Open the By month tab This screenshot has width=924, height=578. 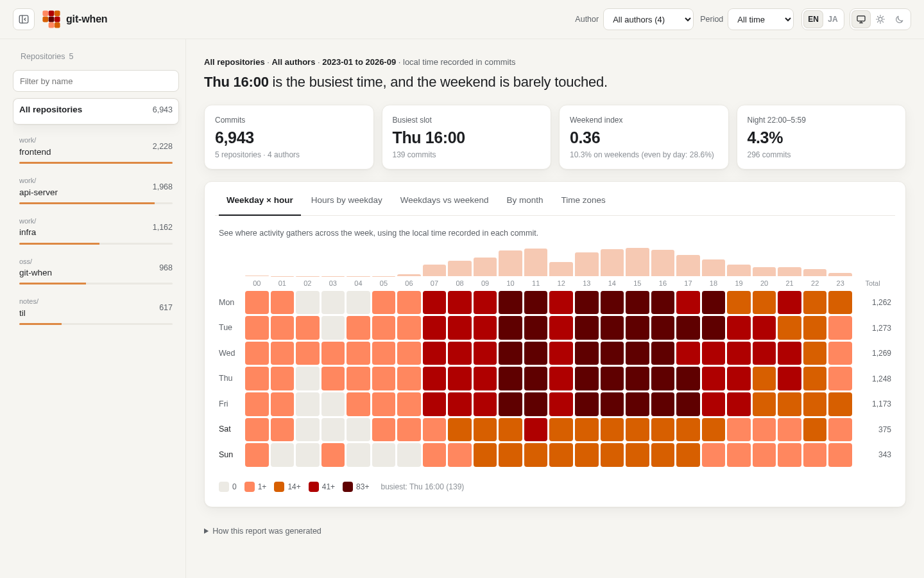click(x=525, y=200)
